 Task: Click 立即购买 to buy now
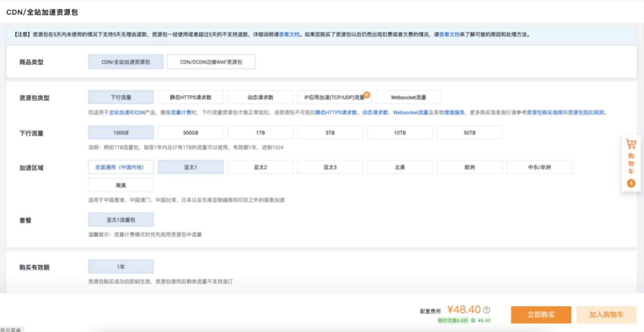(541, 315)
